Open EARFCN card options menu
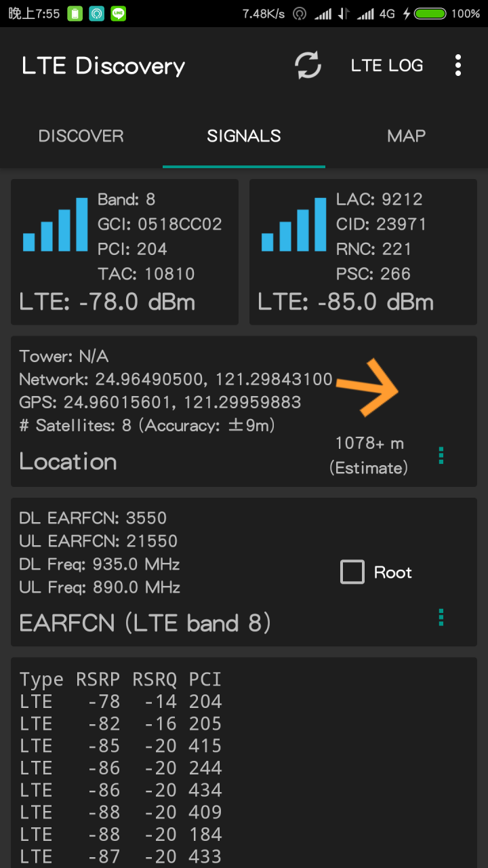488x868 pixels. tap(441, 617)
